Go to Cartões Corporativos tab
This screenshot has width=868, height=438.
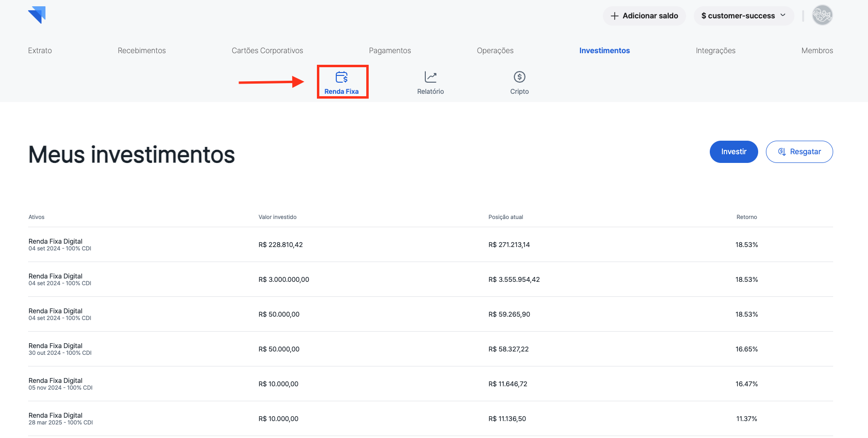(x=267, y=51)
